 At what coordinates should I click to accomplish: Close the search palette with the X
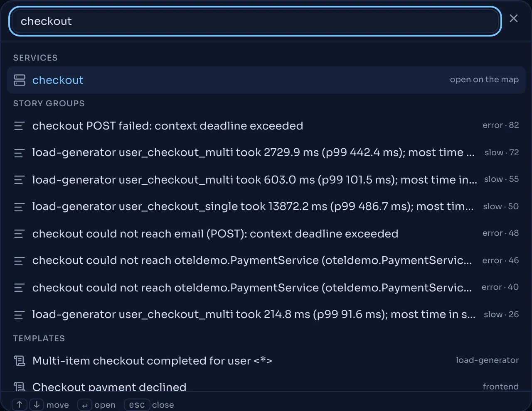click(x=514, y=18)
